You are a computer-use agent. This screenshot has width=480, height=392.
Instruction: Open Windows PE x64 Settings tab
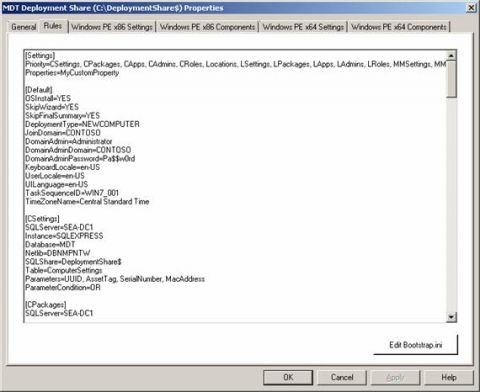(303, 27)
